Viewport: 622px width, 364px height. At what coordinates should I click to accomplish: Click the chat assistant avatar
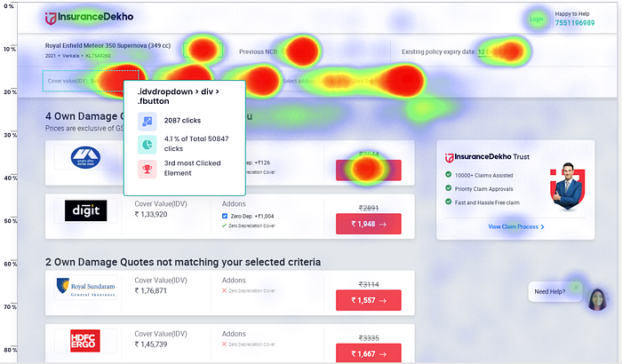(597, 300)
